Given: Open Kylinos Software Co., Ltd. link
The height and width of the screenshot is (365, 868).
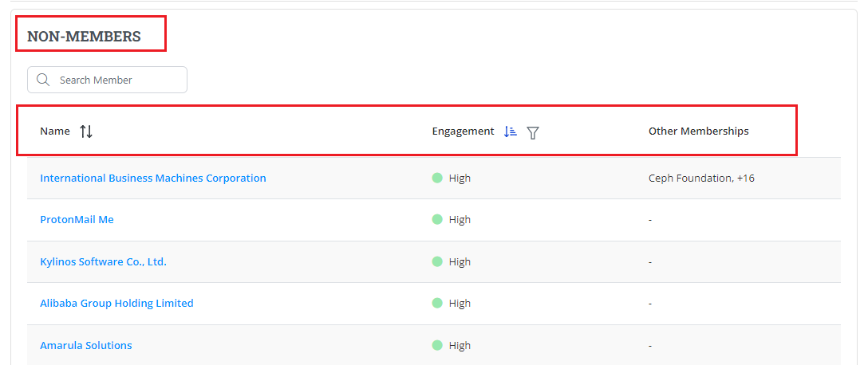Looking at the screenshot, I should pos(103,261).
